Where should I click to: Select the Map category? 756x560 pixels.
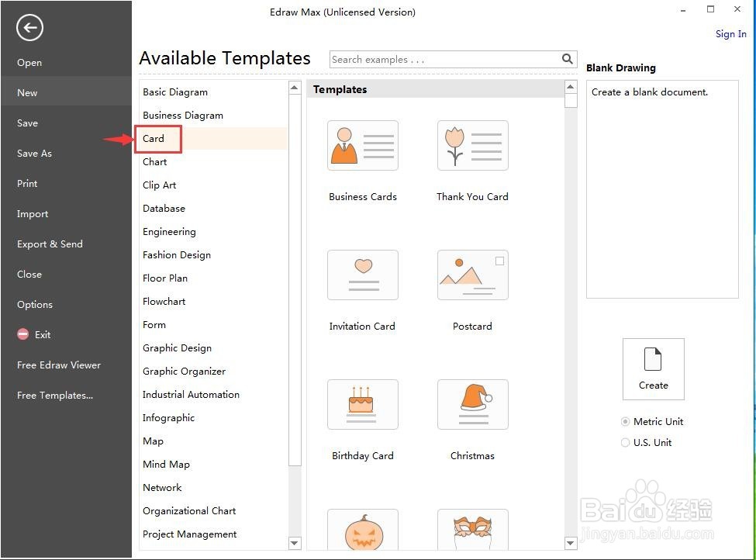153,441
